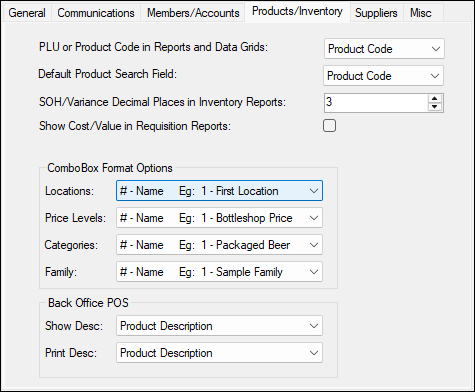This screenshot has height=392, width=475.
Task: Click the 'Family:' label
Action: tap(61, 272)
